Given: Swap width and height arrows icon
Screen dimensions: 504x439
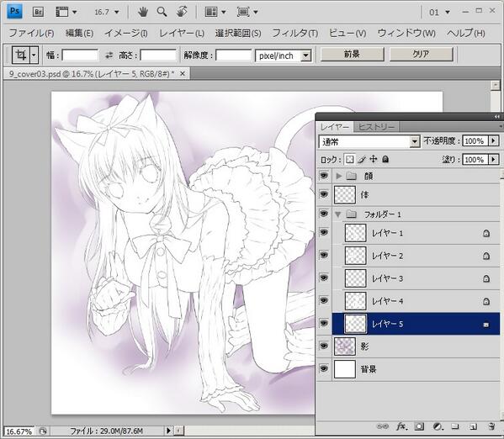Looking at the screenshot, I should tap(109, 56).
